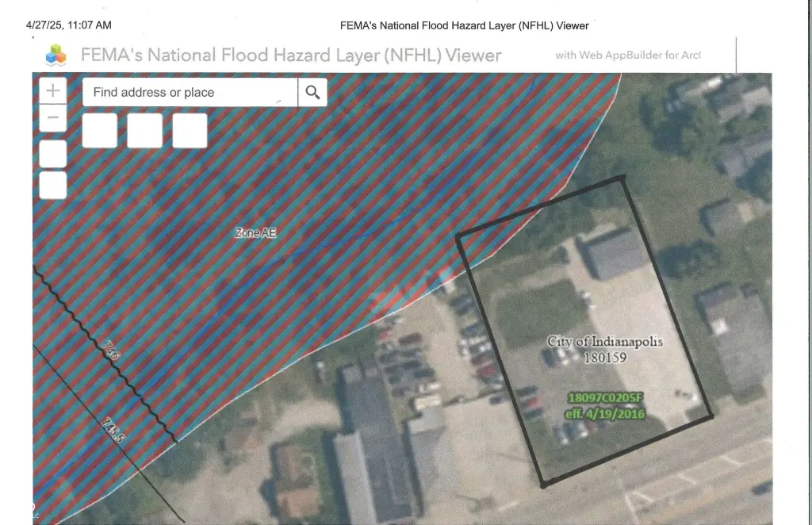Click the gray-roofed building inside outlined parcel
This screenshot has height=525, width=812.
point(615,254)
